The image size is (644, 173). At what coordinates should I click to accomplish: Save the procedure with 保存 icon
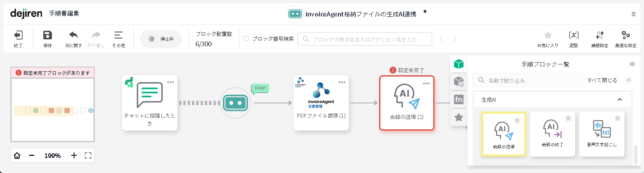(48, 35)
